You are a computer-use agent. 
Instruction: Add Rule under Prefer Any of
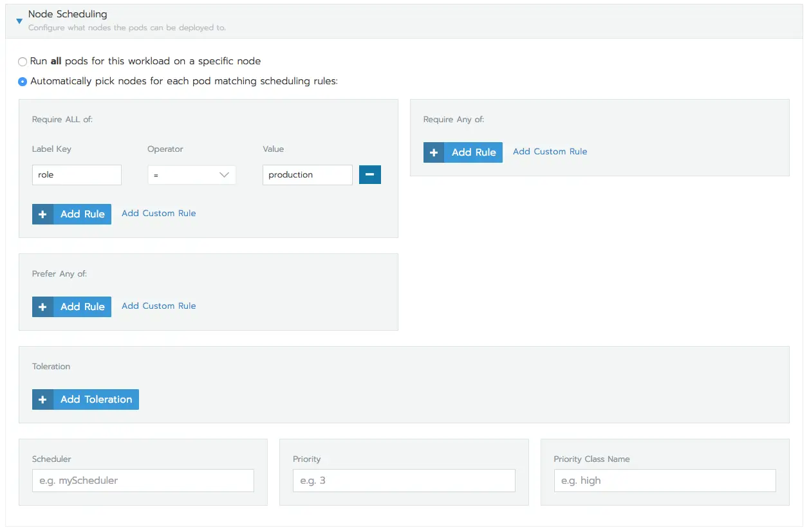[x=71, y=307]
